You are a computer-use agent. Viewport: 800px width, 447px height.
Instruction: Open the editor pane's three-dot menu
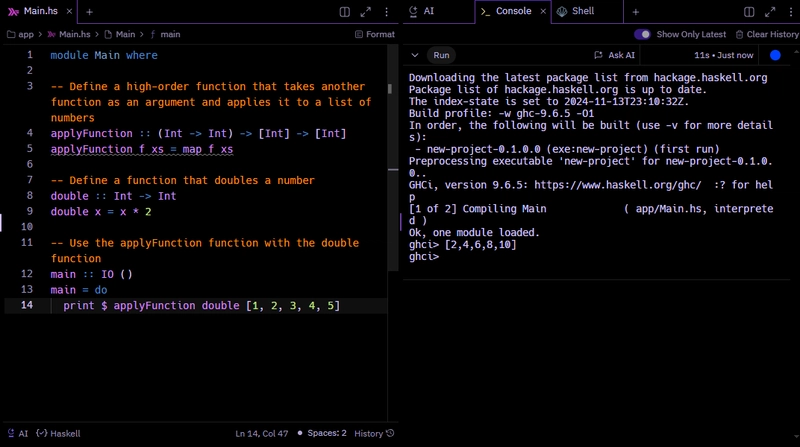tap(386, 12)
